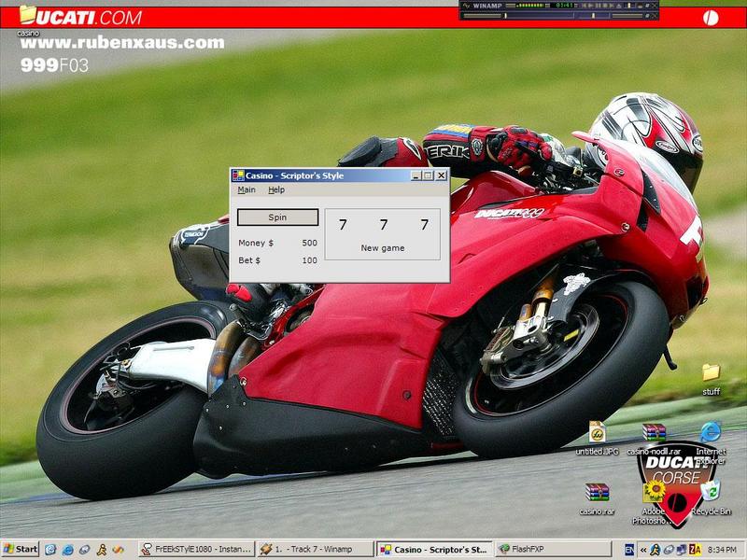Click the Bet $ value 100
Viewport: 747px width, 560px height.
coord(309,260)
